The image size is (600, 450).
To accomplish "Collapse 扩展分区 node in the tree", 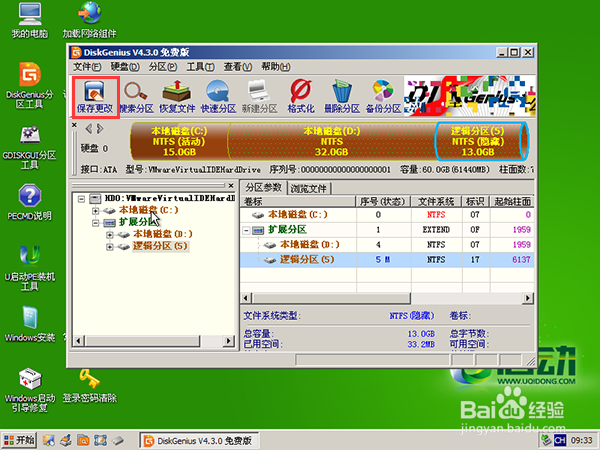I will pos(95,222).
